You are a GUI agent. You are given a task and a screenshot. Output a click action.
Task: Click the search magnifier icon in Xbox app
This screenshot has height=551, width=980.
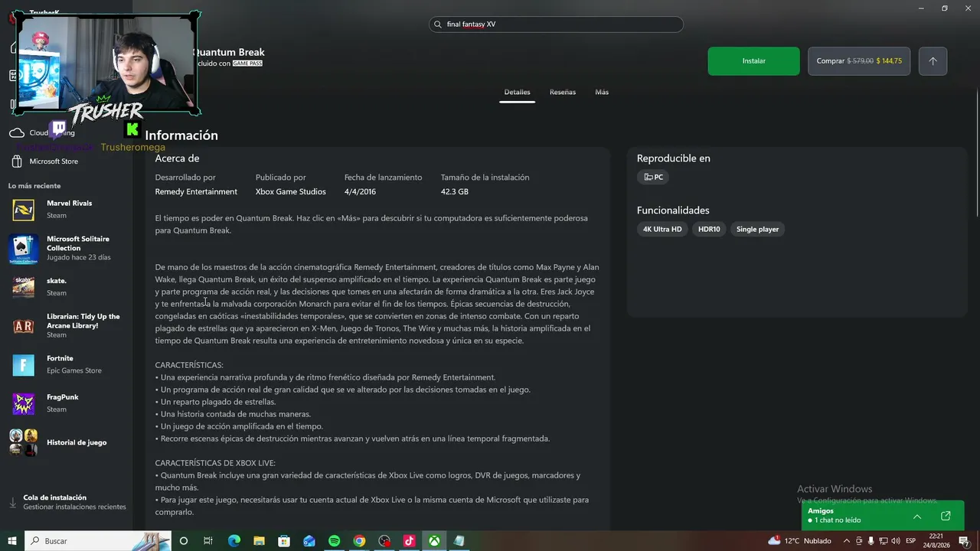tap(439, 24)
